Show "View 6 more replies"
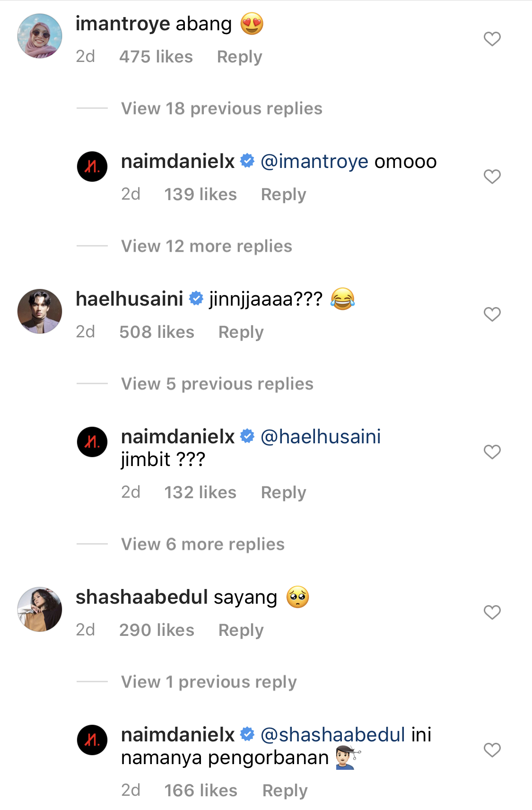This screenshot has width=532, height=810. click(202, 544)
